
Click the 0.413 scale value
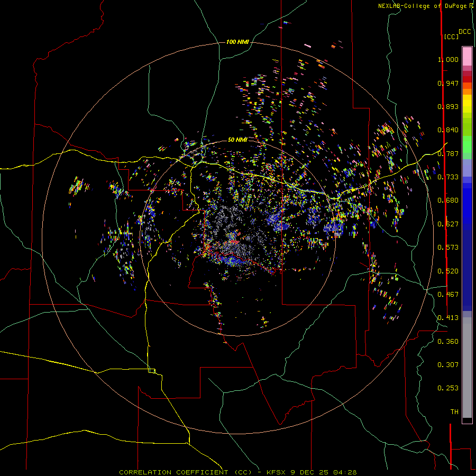click(448, 318)
